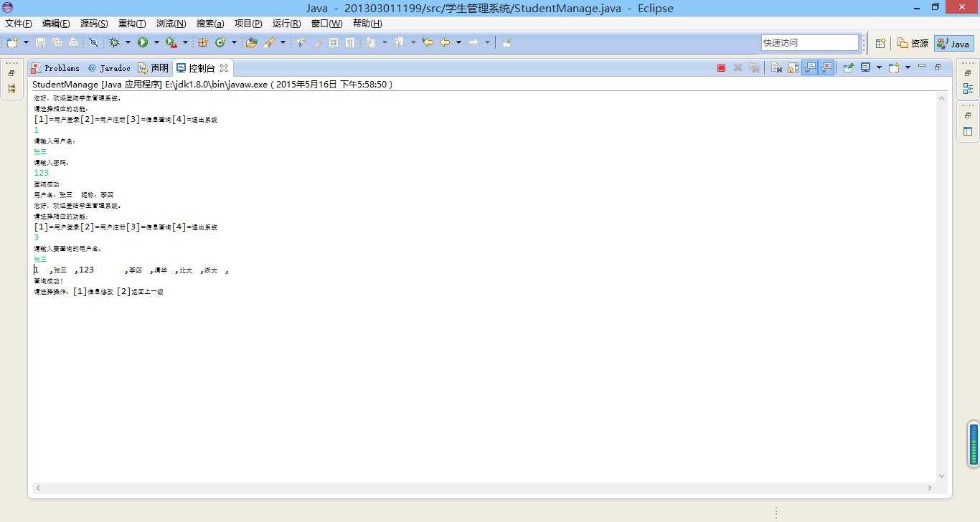This screenshot has height=522, width=980.
Task: Click the console vertical scrollbar down arrow
Action: [942, 476]
